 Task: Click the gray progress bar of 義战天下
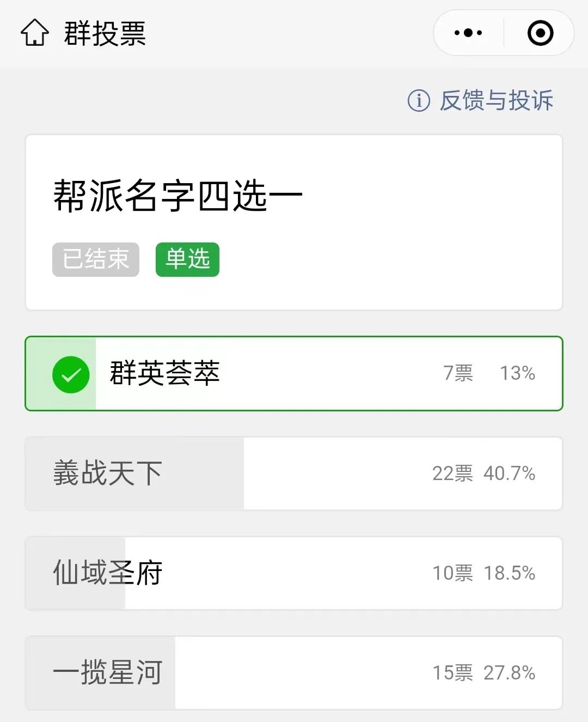point(135,474)
